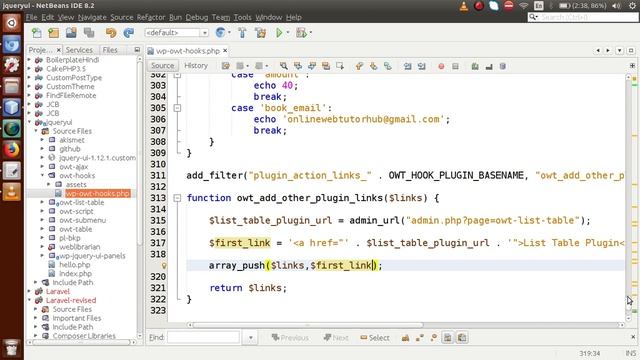
Task: Click the New Project toolbar icon
Action: (x=54, y=33)
